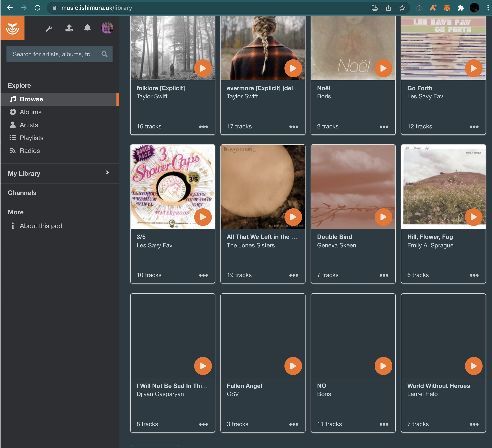This screenshot has height=448, width=492.
Task: Open more options for Fallen Angel
Action: pos(294,424)
